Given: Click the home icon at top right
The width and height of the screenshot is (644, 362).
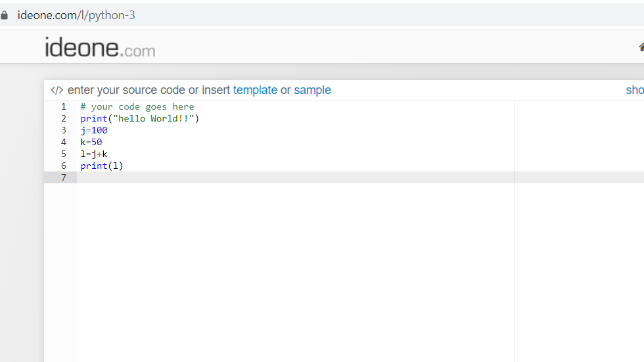Looking at the screenshot, I should (641, 47).
